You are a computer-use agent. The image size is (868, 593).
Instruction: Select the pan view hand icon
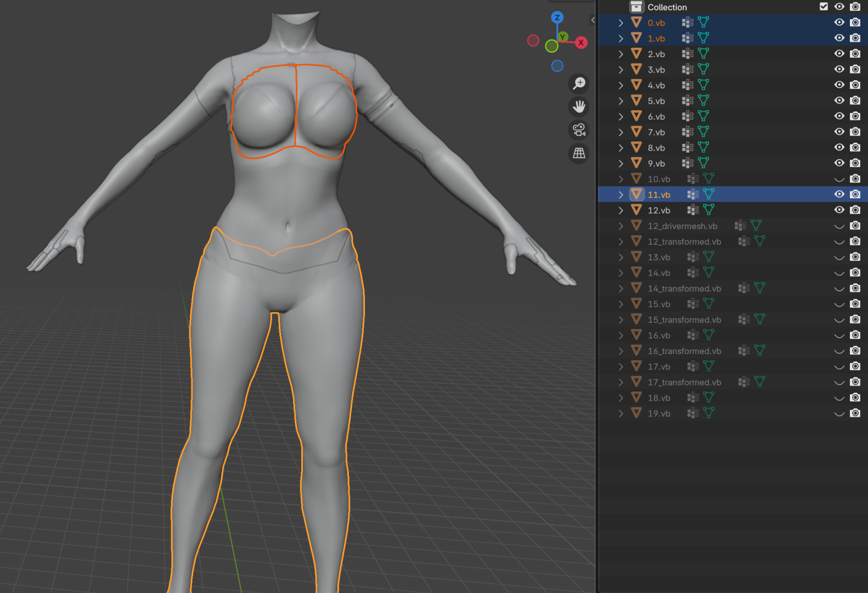579,107
